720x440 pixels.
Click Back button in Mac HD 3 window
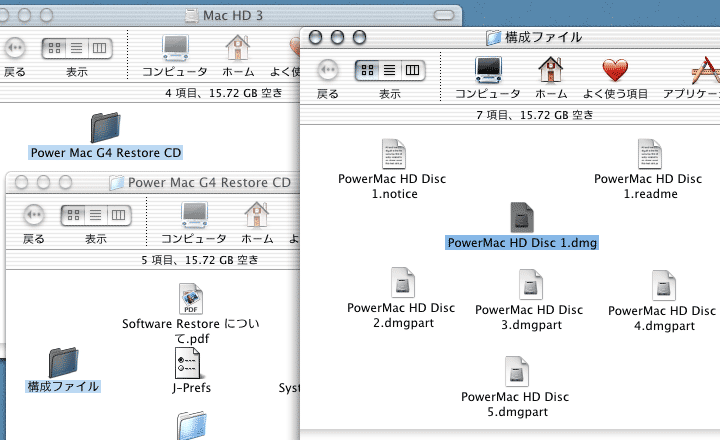pyautogui.click(x=15, y=48)
